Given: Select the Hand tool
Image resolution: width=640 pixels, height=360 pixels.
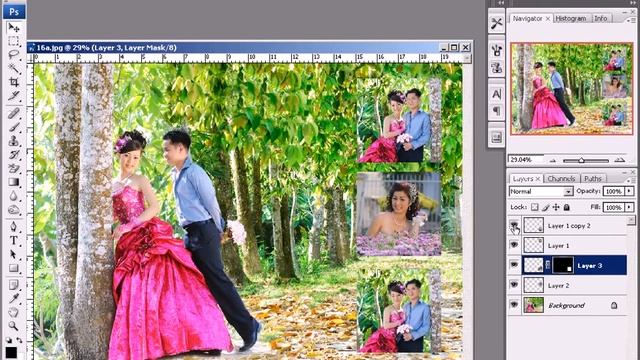Looking at the screenshot, I should 13,312.
